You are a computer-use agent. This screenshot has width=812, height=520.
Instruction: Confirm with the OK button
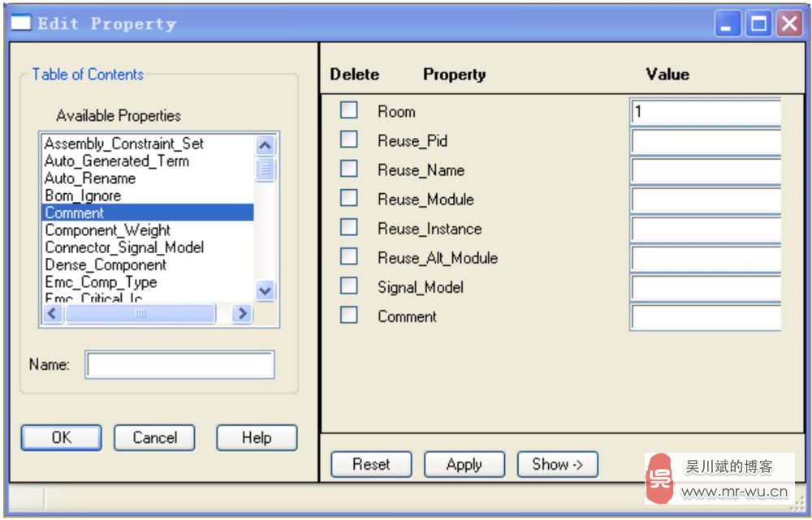(x=61, y=438)
